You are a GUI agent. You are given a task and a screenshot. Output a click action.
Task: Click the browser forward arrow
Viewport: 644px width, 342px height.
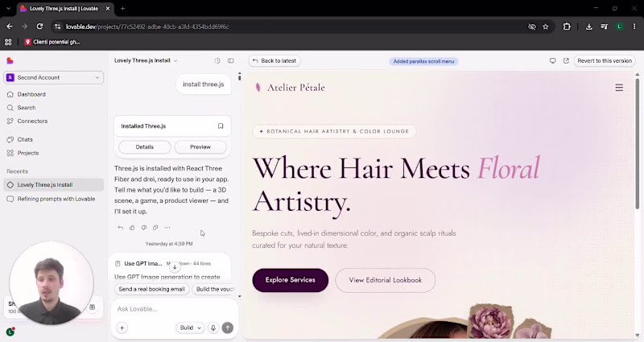coord(25,27)
